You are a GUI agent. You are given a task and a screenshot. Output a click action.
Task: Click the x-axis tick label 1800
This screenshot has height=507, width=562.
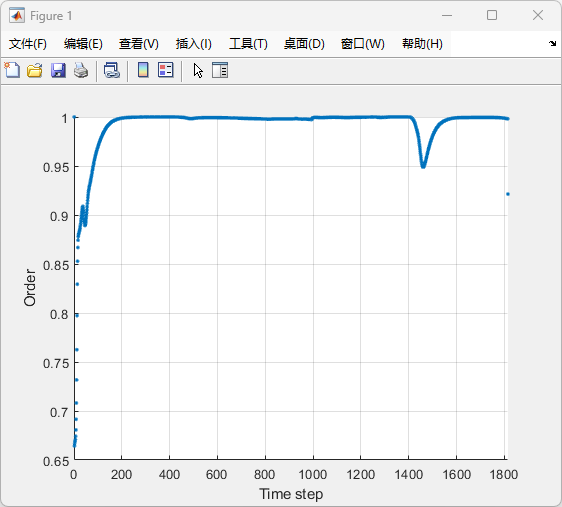click(504, 475)
